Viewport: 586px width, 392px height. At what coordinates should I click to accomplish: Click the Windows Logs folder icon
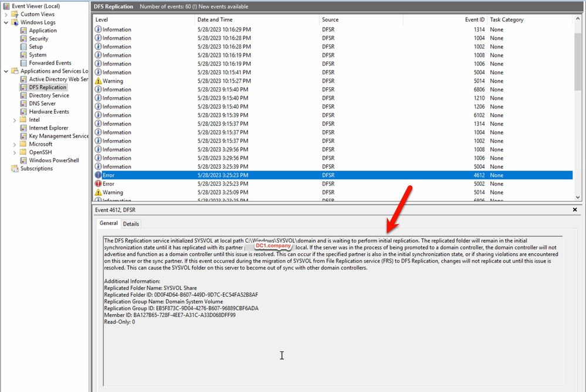(15, 22)
